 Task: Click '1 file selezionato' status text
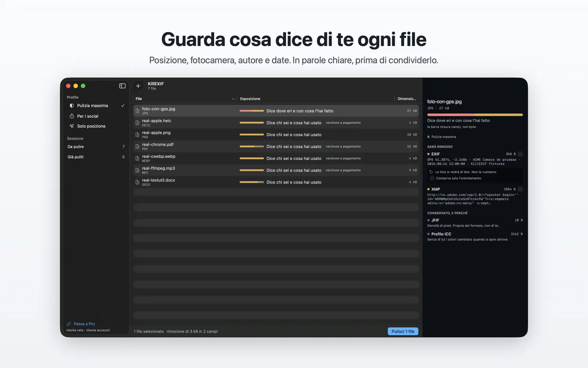(x=149, y=332)
